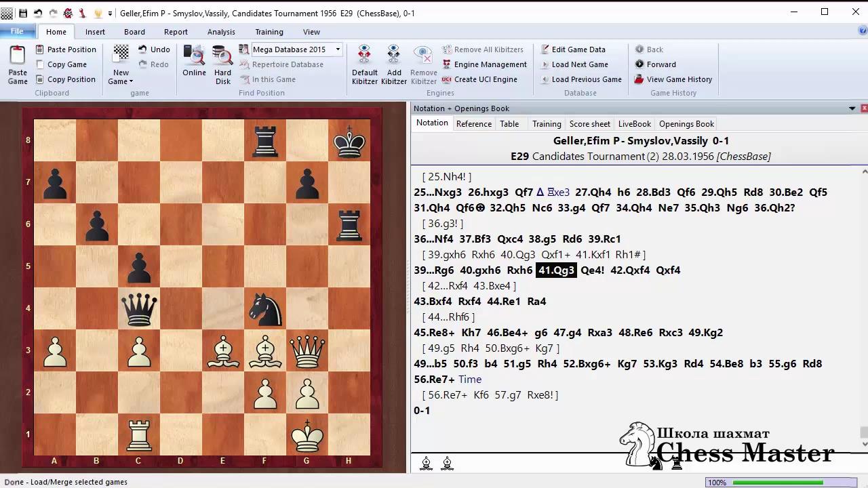The height and width of the screenshot is (488, 868).
Task: Open View Game History
Action: pos(673,79)
